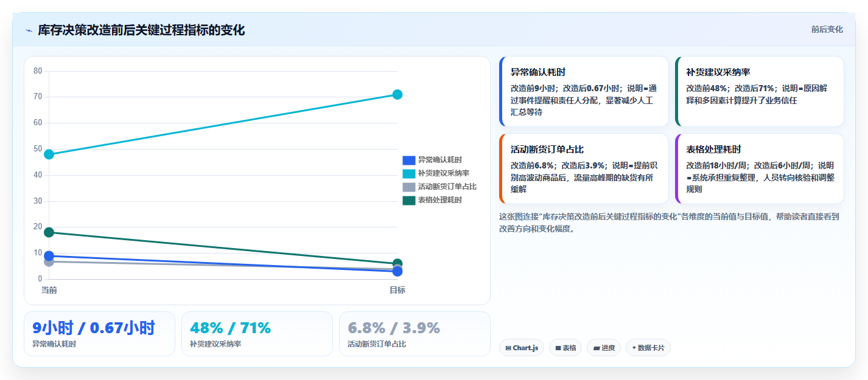Toggle the 补货建议采纳率 cyan legend swatch
Image resolution: width=868 pixels, height=380 pixels.
(409, 173)
